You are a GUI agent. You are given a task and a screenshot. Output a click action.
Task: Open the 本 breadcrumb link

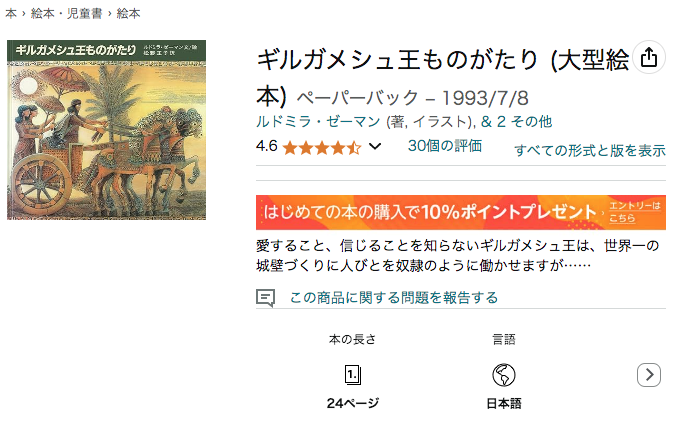pyautogui.click(x=10, y=14)
